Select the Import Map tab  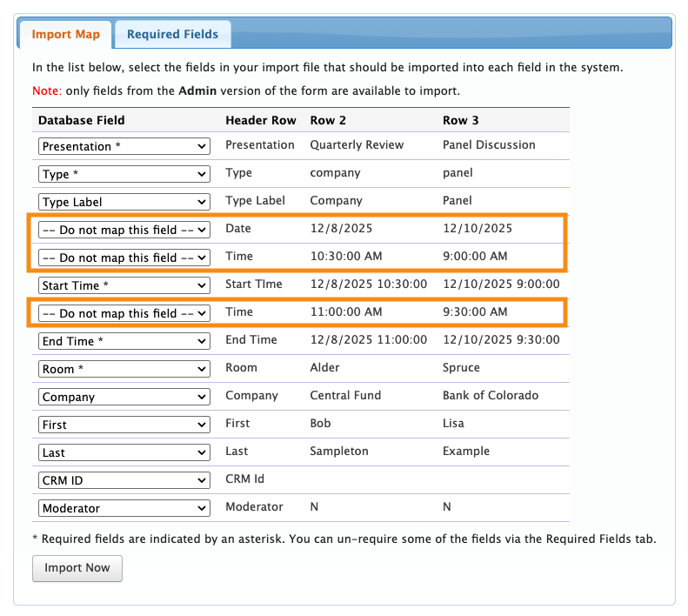pos(65,35)
